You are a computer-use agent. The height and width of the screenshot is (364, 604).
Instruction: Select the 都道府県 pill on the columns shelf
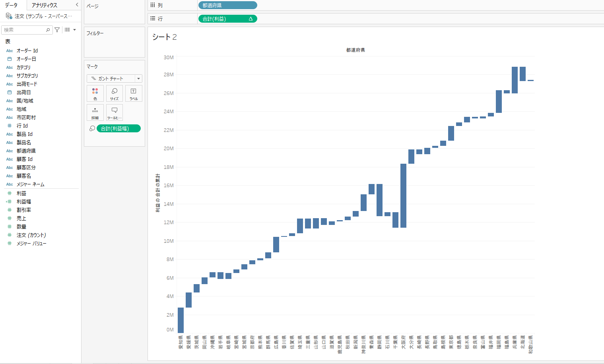(227, 5)
